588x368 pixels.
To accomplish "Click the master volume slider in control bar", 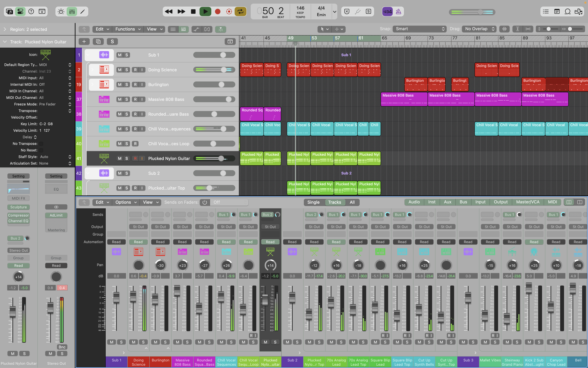I will pos(472,12).
